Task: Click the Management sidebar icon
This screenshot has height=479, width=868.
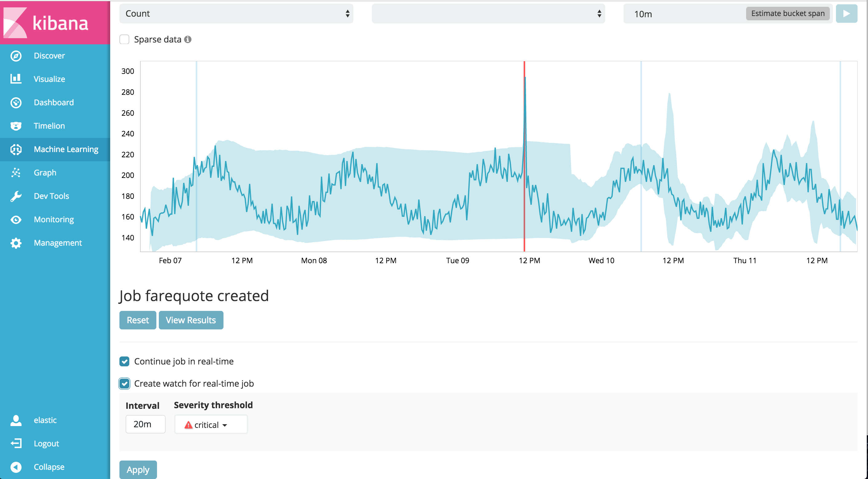Action: coord(16,243)
